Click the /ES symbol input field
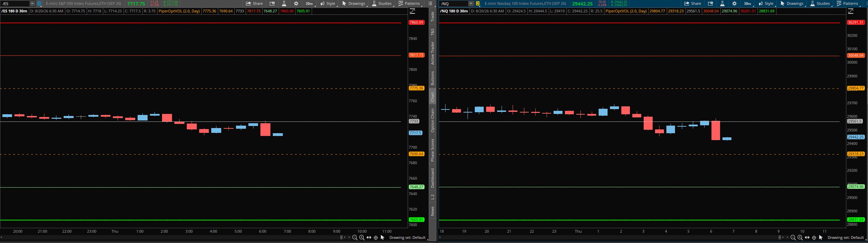Viewport: 868px width, 243px height. [15, 3]
